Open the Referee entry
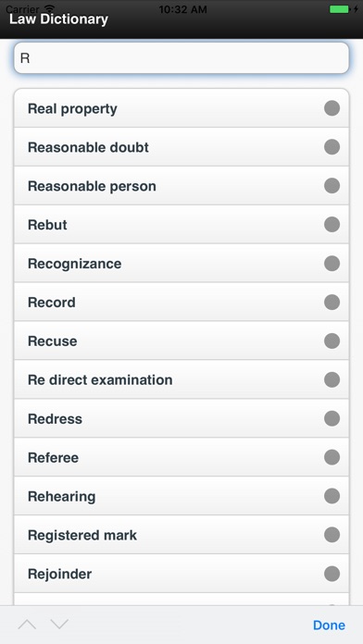Viewport: 363px width, 644px height. (181, 457)
